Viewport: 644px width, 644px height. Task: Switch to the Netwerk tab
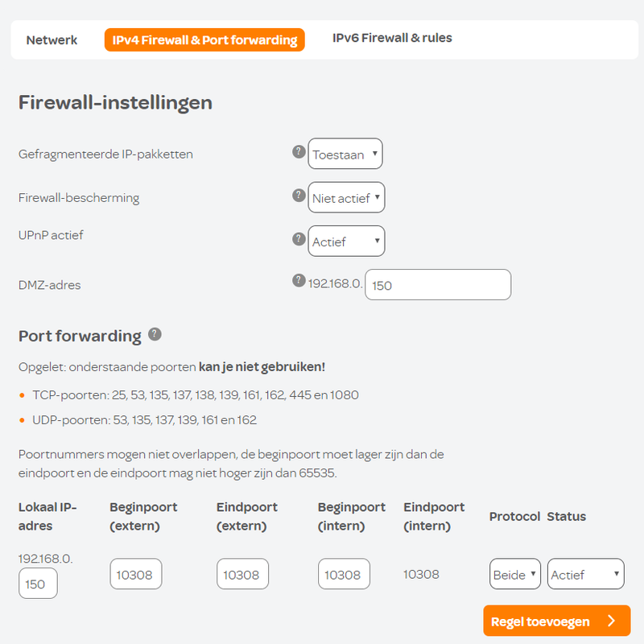52,40
